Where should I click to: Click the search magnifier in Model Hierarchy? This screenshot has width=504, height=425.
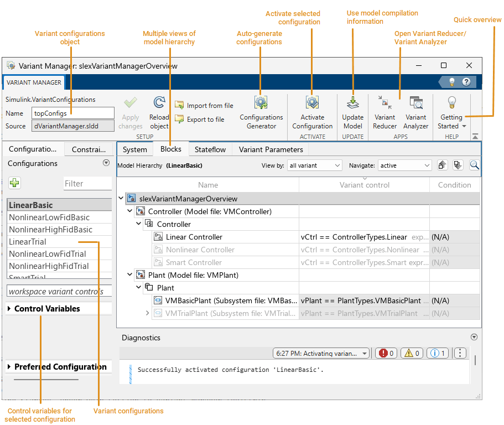(474, 165)
